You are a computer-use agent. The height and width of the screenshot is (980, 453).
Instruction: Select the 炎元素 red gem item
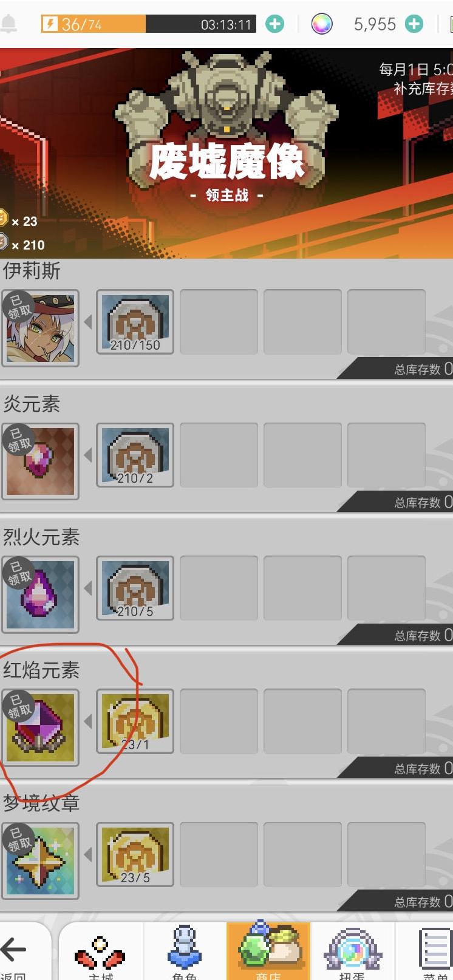pyautogui.click(x=40, y=461)
